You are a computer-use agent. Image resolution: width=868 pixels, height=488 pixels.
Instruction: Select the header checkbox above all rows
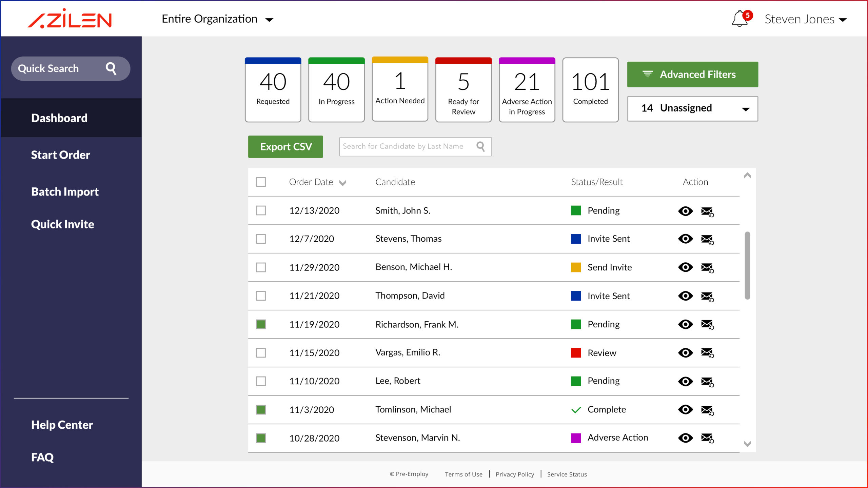[x=261, y=182]
